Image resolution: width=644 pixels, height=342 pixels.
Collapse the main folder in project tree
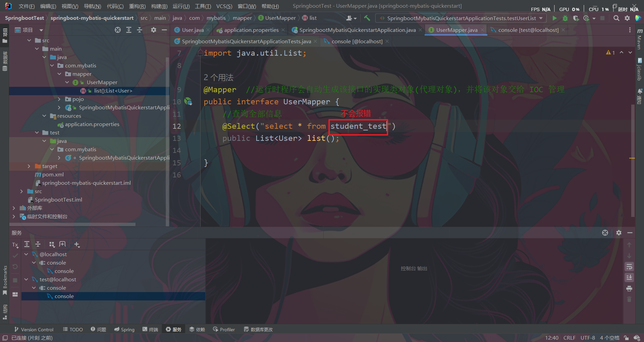click(37, 49)
